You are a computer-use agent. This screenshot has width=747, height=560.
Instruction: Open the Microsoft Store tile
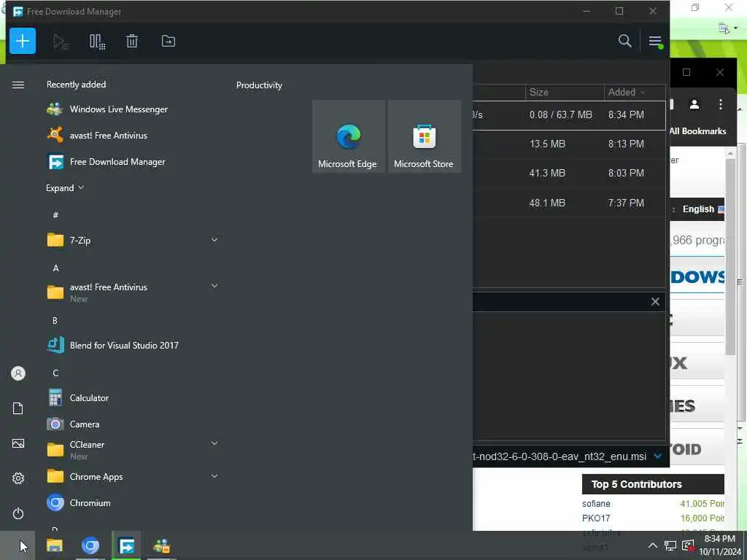(x=424, y=136)
